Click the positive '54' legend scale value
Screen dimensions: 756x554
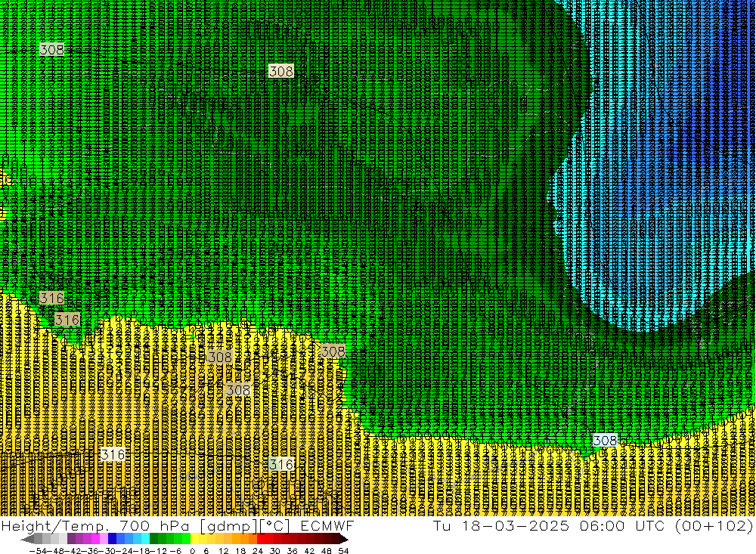(343, 551)
